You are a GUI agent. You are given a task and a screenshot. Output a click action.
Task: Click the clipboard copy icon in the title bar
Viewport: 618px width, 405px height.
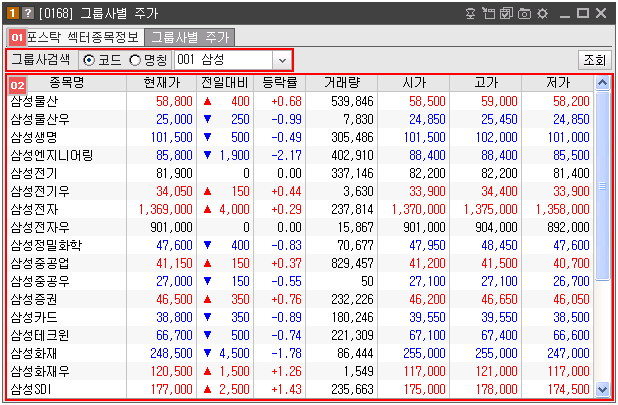[x=488, y=13]
